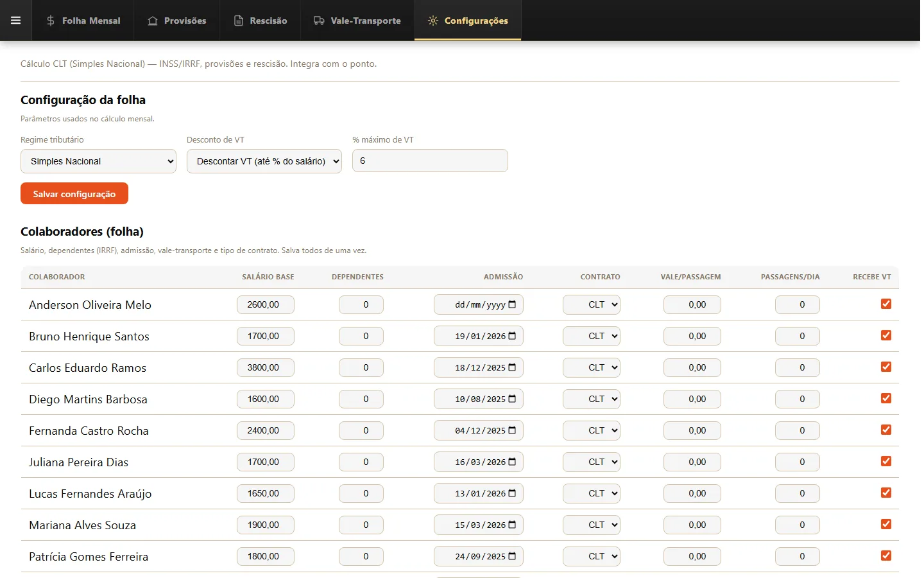This screenshot has height=578, width=924.
Task: Edit admission date 18/12/2025 for Carlos
Action: [x=479, y=367]
